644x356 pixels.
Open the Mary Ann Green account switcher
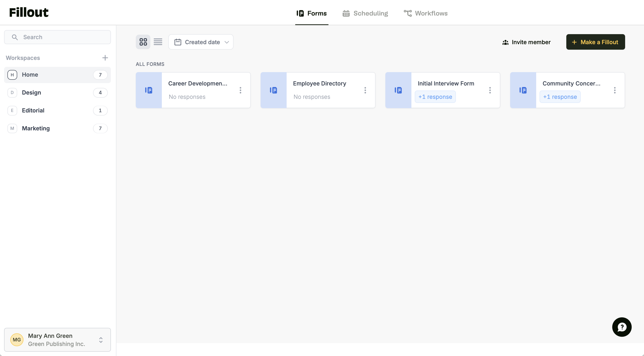tap(58, 340)
